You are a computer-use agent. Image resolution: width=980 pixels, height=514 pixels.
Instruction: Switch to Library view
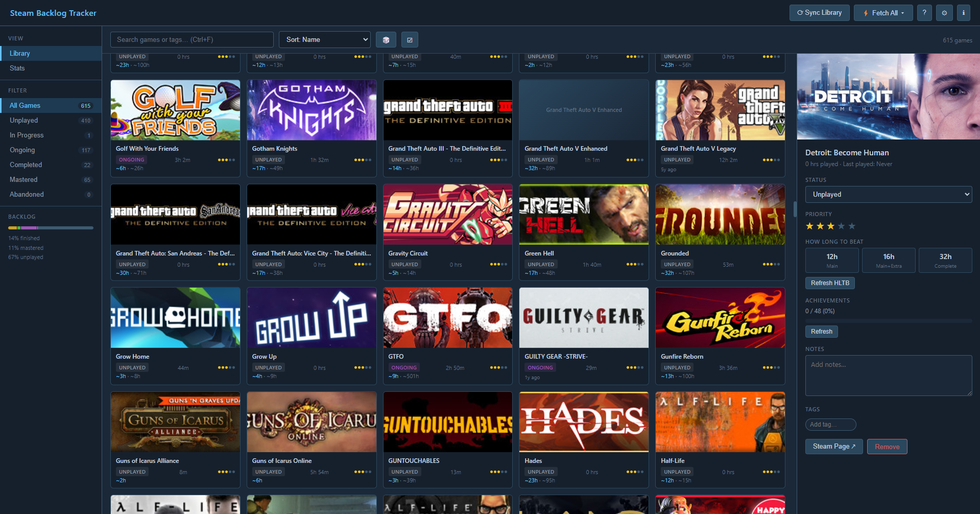coord(51,53)
